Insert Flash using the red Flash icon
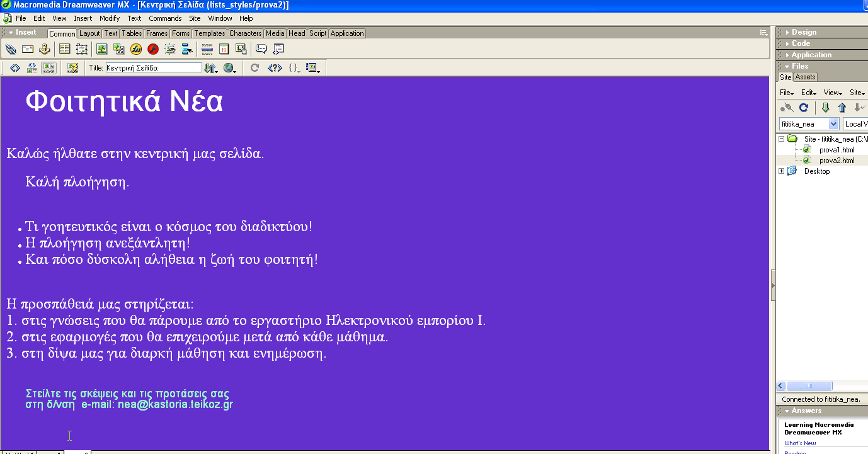 (152, 48)
